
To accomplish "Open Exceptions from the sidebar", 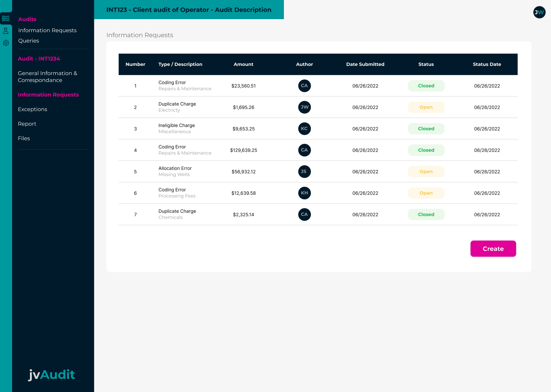I will click(x=33, y=109).
